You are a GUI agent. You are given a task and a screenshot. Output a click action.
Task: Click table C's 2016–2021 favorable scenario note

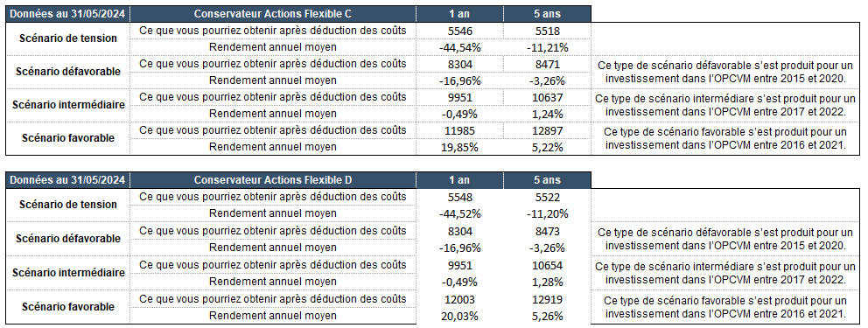click(x=725, y=138)
